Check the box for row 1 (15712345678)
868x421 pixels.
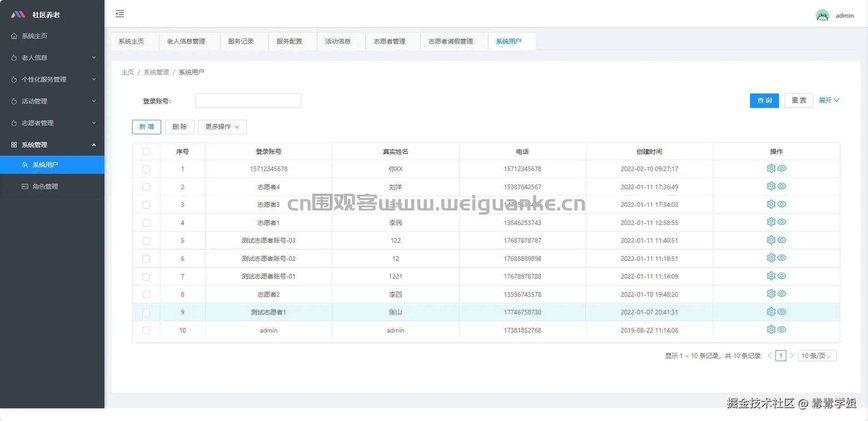click(146, 169)
